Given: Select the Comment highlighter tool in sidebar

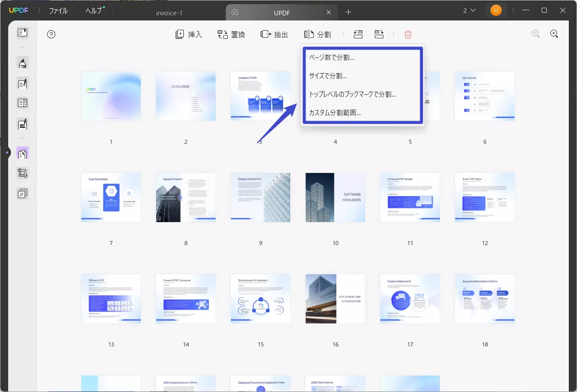Looking at the screenshot, I should [23, 63].
